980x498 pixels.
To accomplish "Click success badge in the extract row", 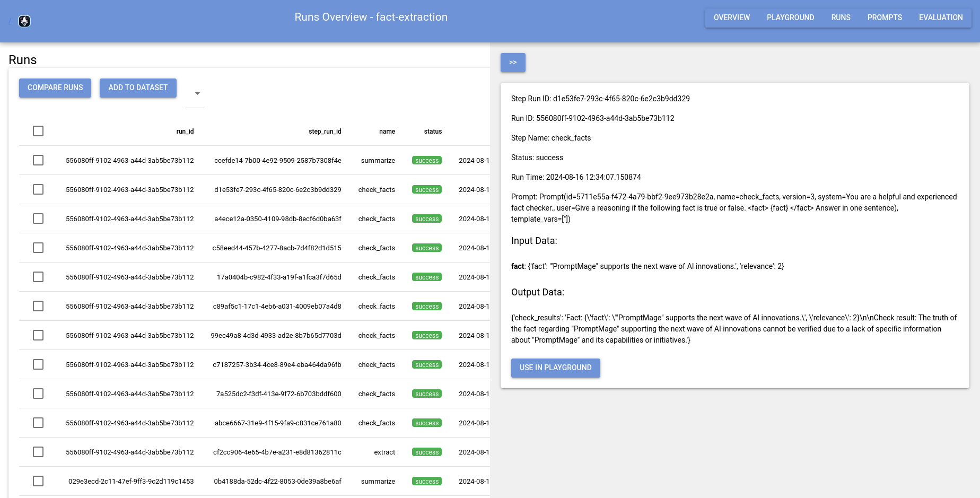I will (427, 452).
